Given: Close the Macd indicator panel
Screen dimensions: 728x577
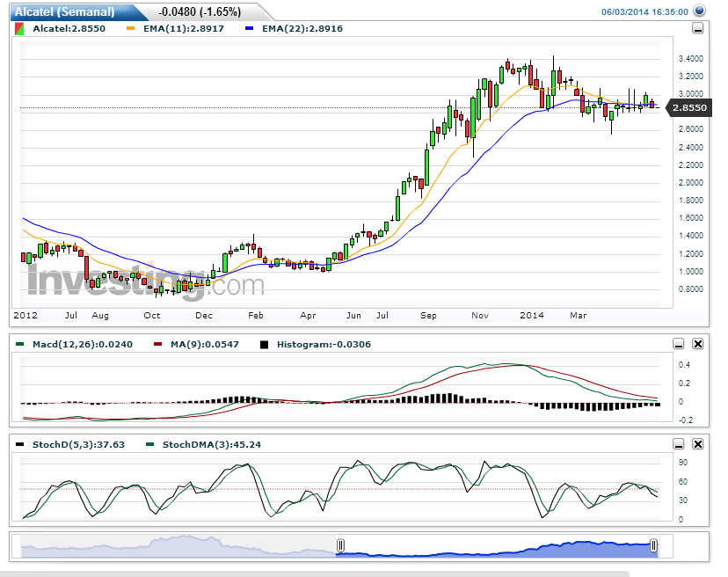Looking at the screenshot, I should click(698, 344).
